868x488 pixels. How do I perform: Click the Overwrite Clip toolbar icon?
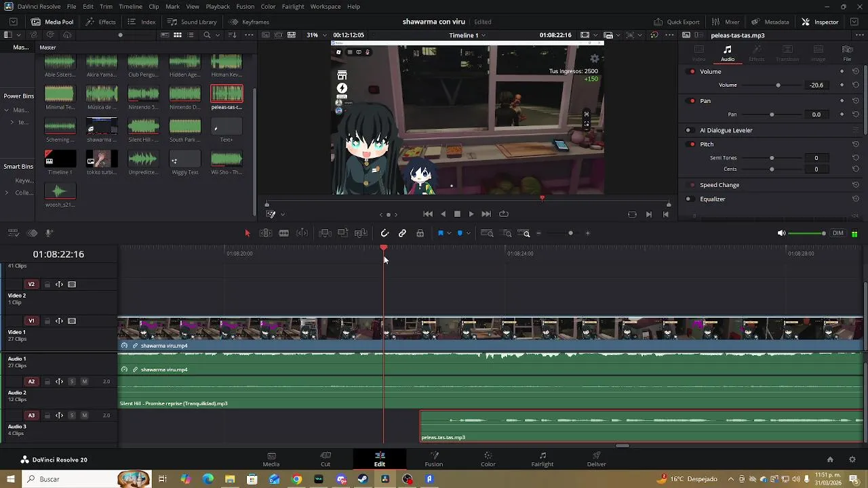[x=343, y=233]
